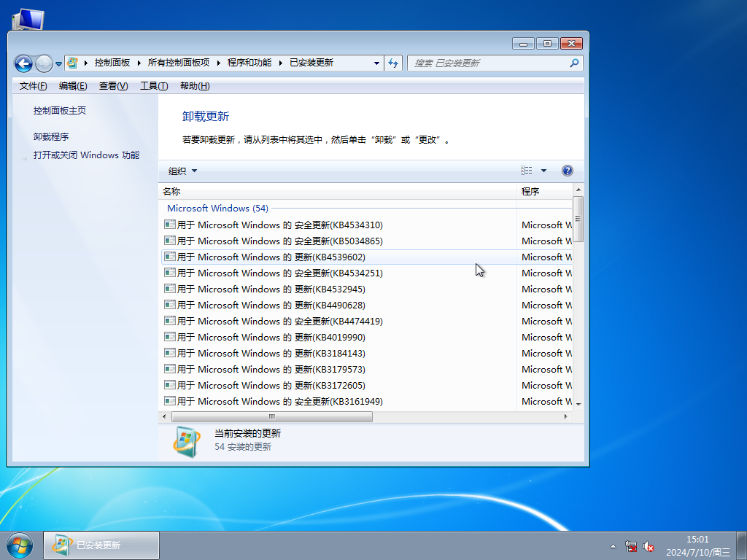
Task: Click the forward navigation arrow
Action: (44, 63)
